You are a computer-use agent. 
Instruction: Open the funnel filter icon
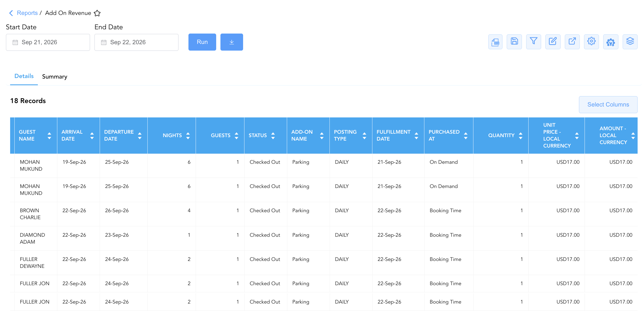point(533,42)
